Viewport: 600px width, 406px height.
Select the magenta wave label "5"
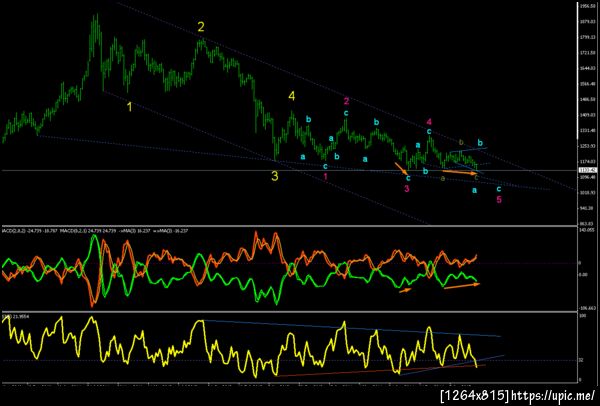(x=499, y=199)
